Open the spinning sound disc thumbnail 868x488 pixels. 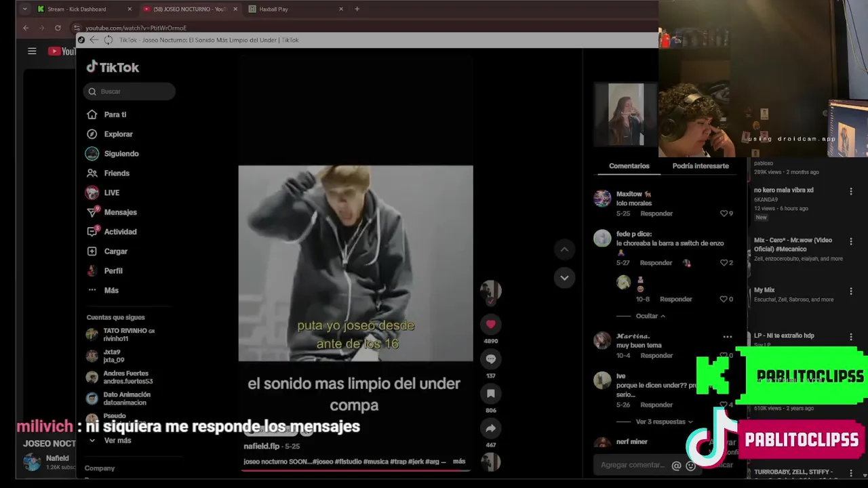[491, 462]
